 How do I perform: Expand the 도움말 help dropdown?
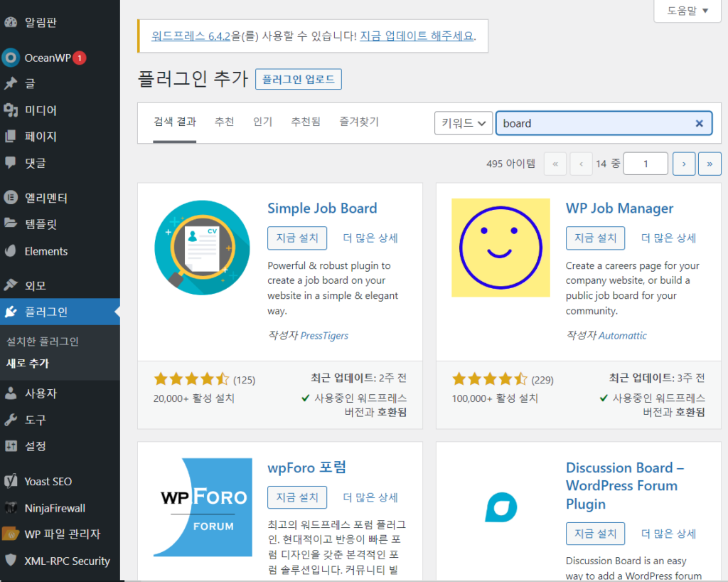pos(687,11)
